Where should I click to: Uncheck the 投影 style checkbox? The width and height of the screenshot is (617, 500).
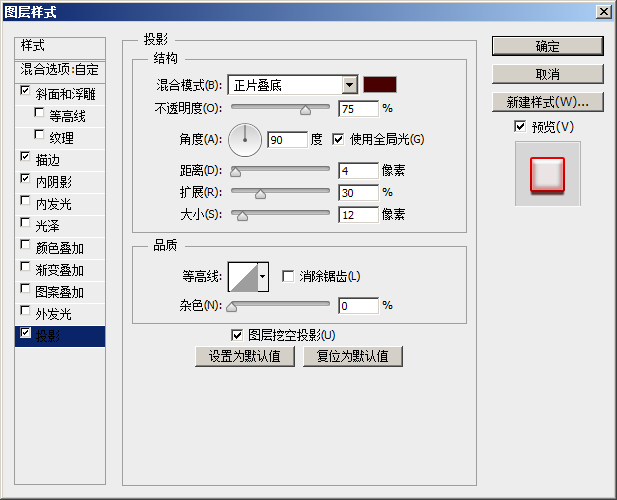click(25, 333)
